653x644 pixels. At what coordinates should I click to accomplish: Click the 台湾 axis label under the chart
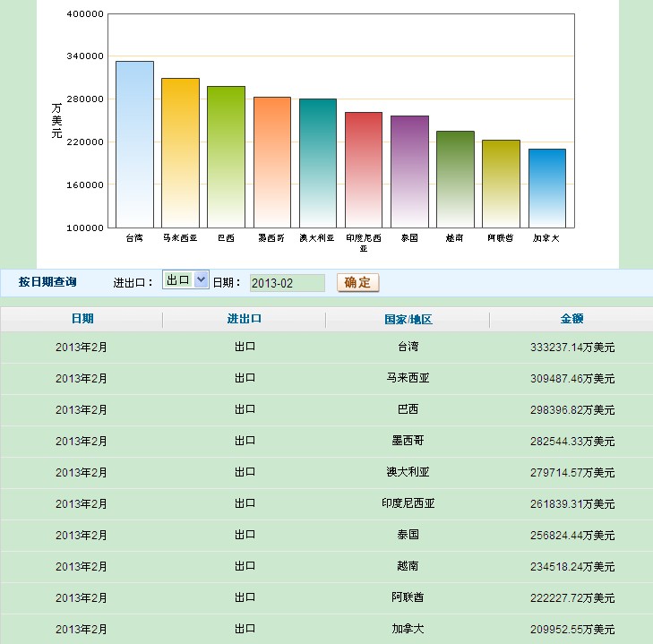click(x=134, y=238)
